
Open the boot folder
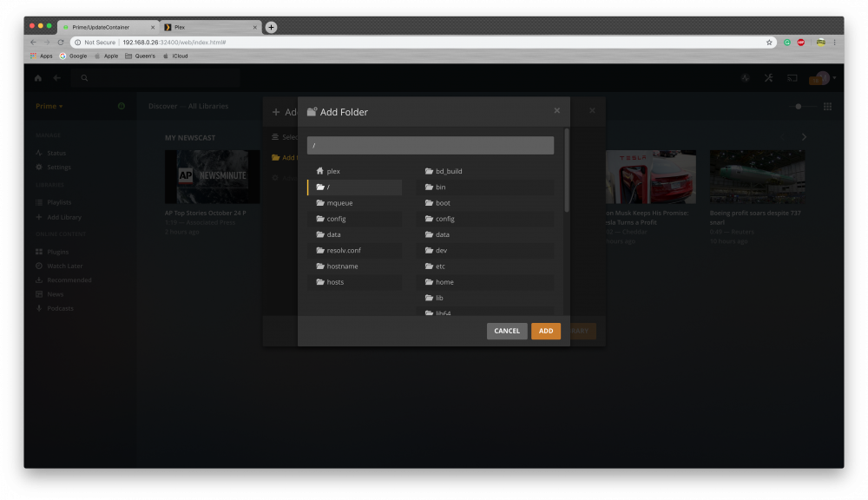tap(485, 202)
